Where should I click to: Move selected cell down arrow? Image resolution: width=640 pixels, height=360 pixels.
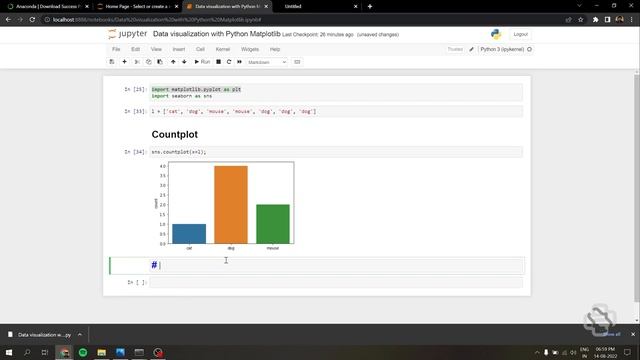[184, 62]
